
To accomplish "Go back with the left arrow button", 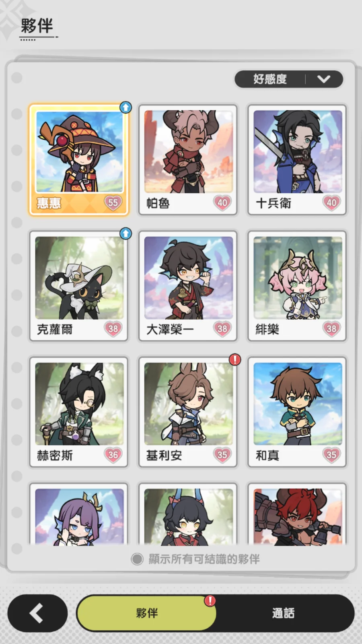I will tap(37, 613).
